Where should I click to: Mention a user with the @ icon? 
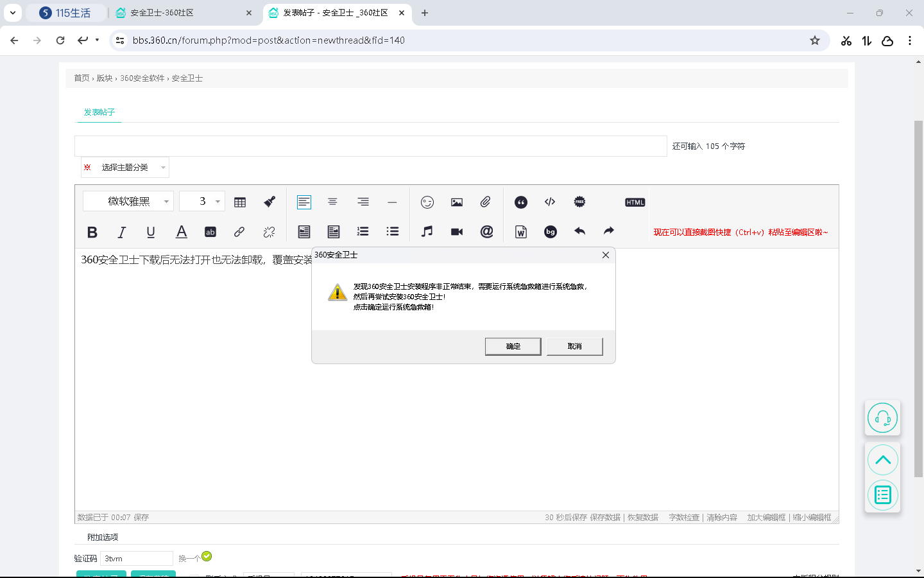[487, 231]
